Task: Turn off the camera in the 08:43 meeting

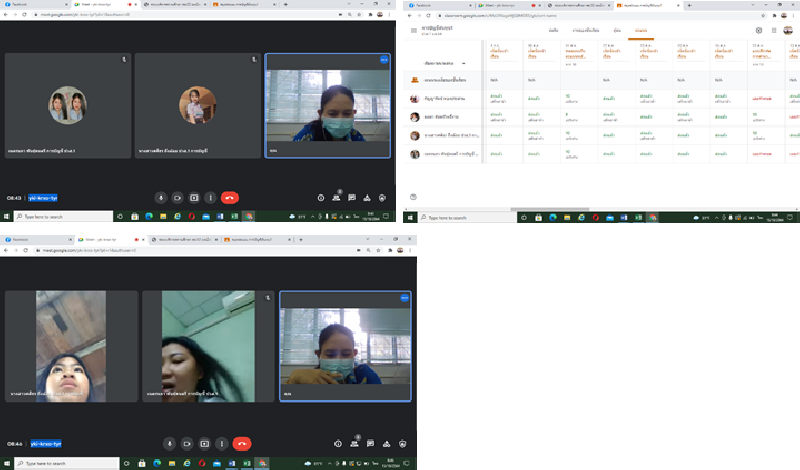Action: [x=177, y=198]
